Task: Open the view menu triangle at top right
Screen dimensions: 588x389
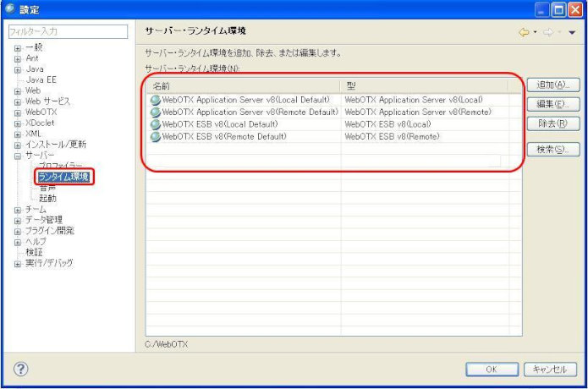Action: pyautogui.click(x=573, y=32)
